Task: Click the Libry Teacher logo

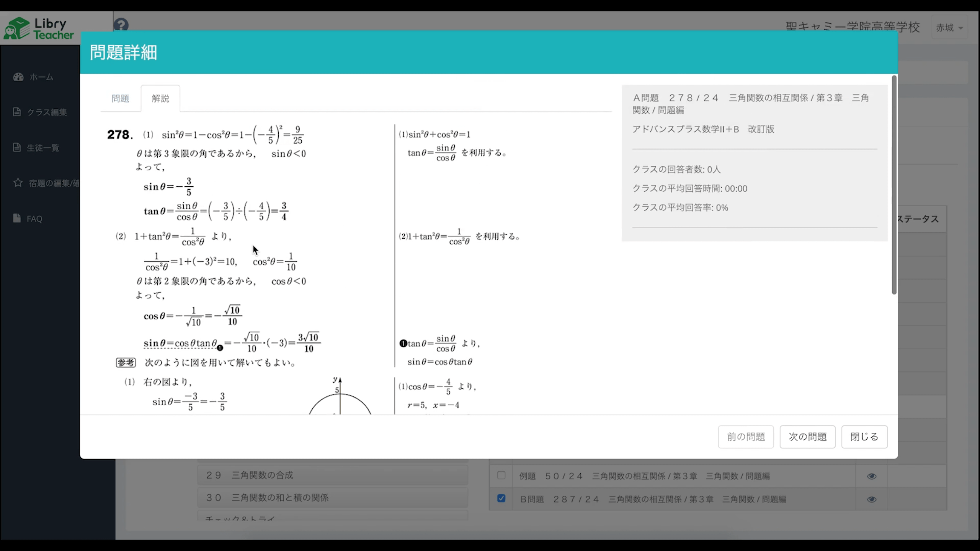Action: [x=38, y=28]
